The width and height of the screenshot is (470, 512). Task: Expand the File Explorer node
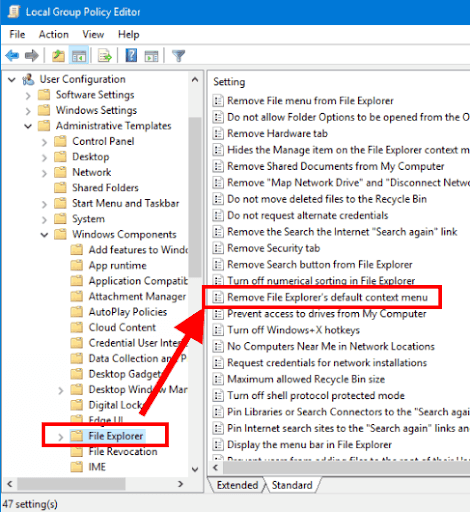point(61,437)
